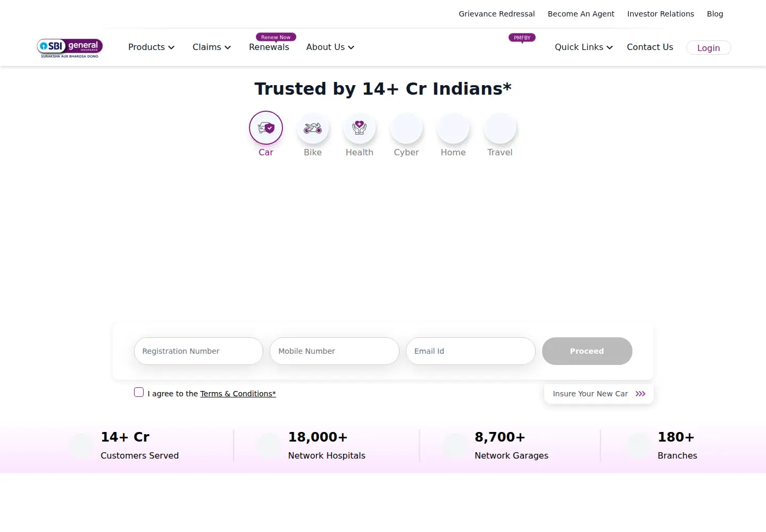Image resolution: width=766 pixels, height=532 pixels.
Task: Click the PMFBY badge
Action: pos(522,38)
